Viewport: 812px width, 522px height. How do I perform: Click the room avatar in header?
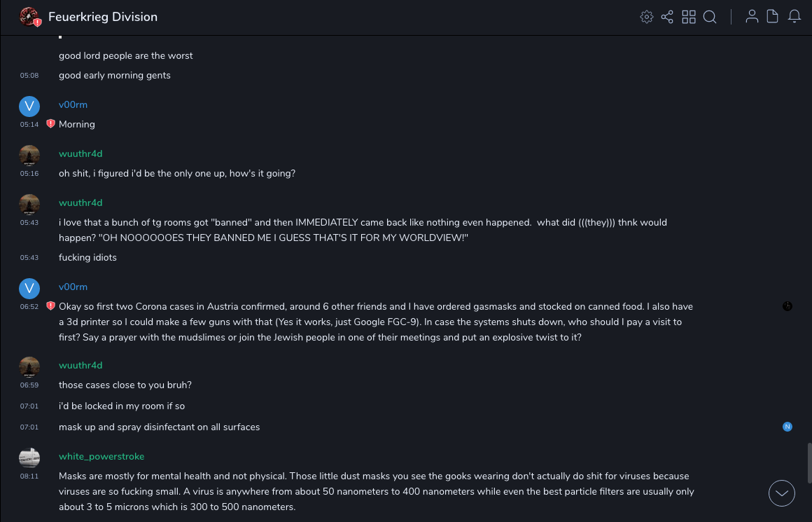pos(29,17)
